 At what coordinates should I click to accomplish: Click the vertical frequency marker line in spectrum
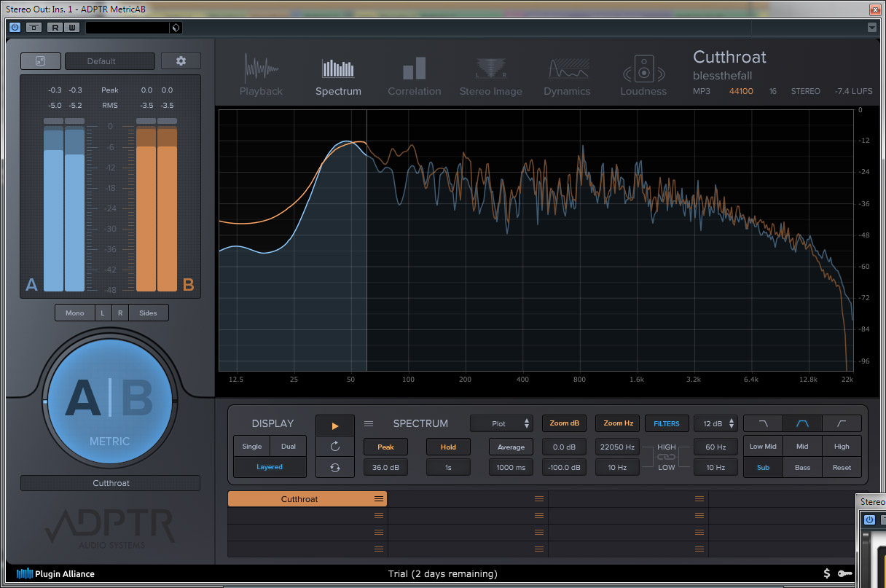click(x=366, y=240)
